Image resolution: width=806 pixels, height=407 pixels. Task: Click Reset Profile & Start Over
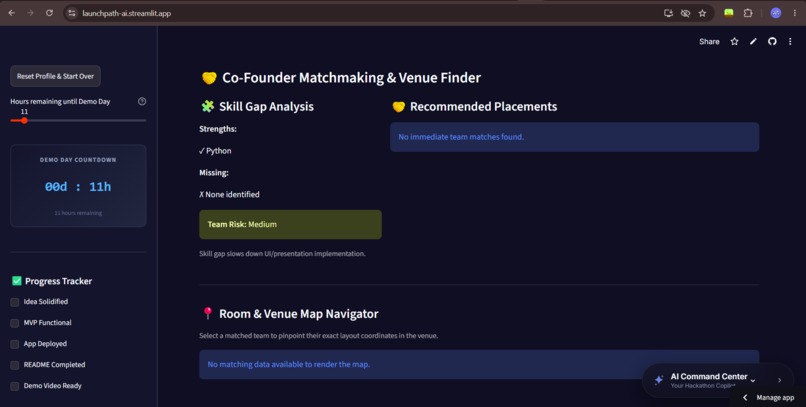(56, 76)
